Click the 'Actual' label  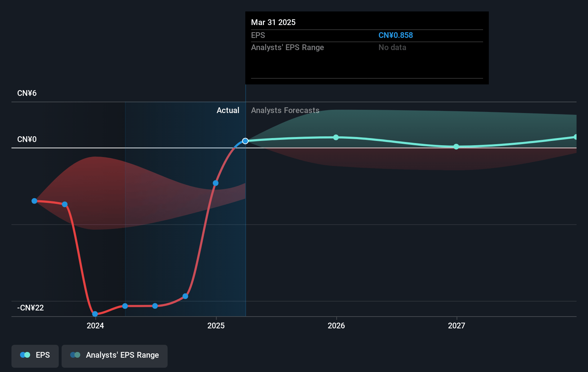pyautogui.click(x=228, y=110)
